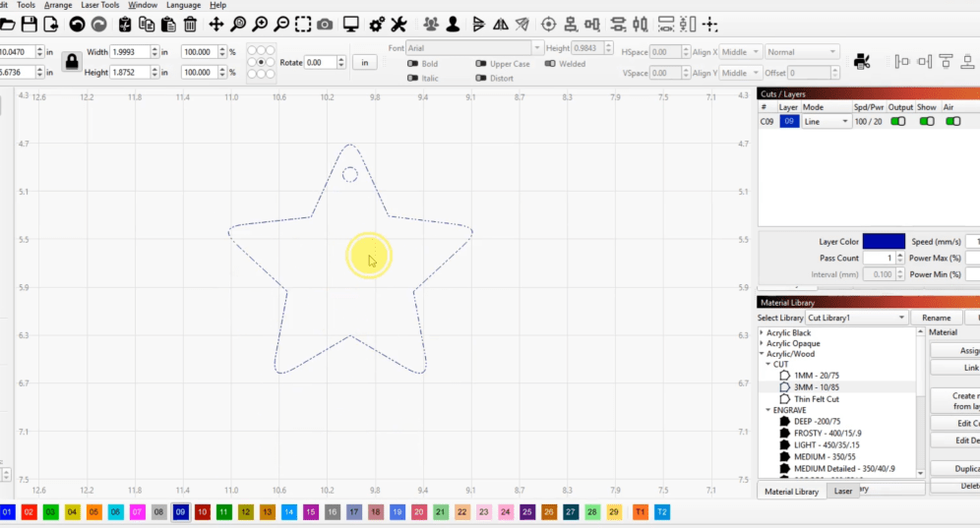The height and width of the screenshot is (528, 980).
Task: Open settings with the gears icon
Action: click(x=376, y=24)
